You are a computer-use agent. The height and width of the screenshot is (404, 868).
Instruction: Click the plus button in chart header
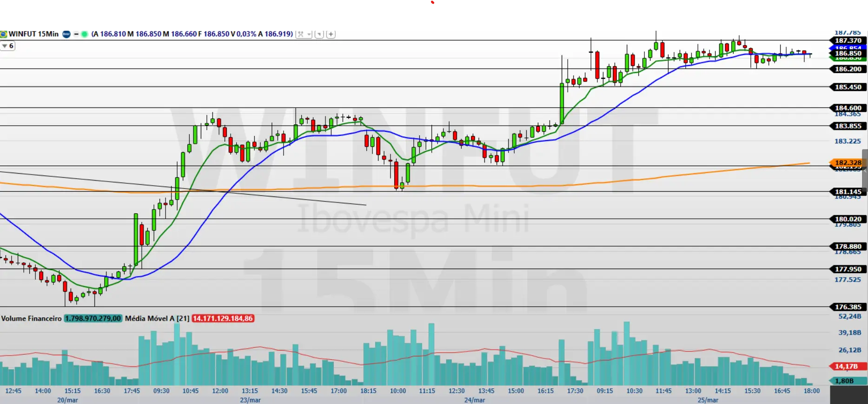[331, 34]
